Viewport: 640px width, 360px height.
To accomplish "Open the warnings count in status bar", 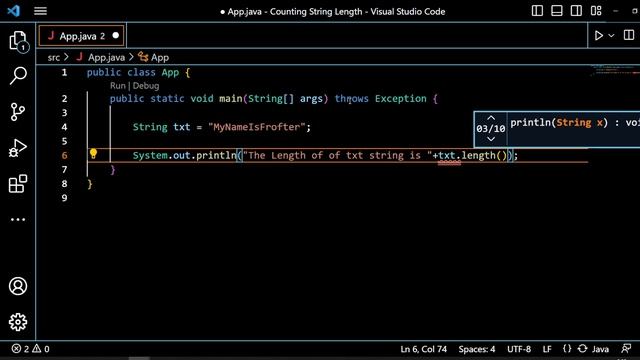I will [41, 349].
